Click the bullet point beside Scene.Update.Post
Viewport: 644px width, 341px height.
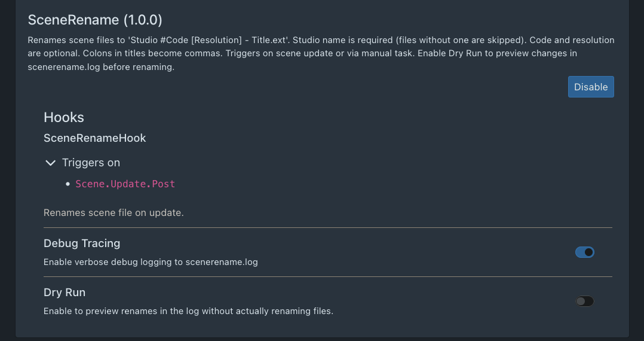click(69, 184)
